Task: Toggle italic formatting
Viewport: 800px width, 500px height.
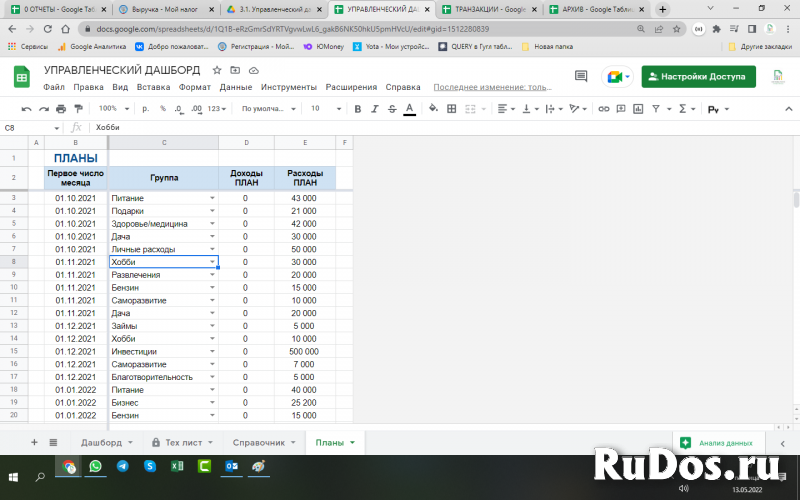Action: click(x=374, y=108)
